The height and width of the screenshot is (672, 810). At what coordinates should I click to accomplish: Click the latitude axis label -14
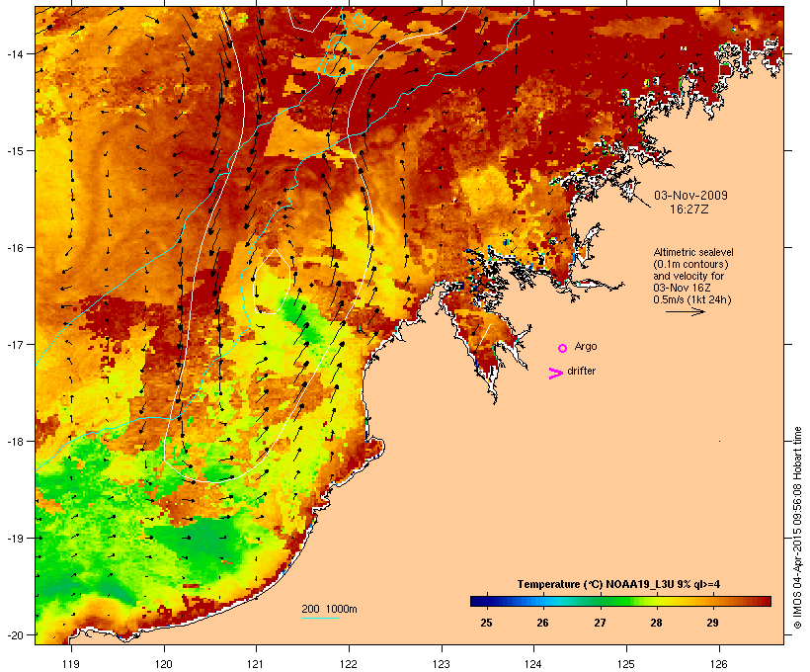click(x=14, y=53)
